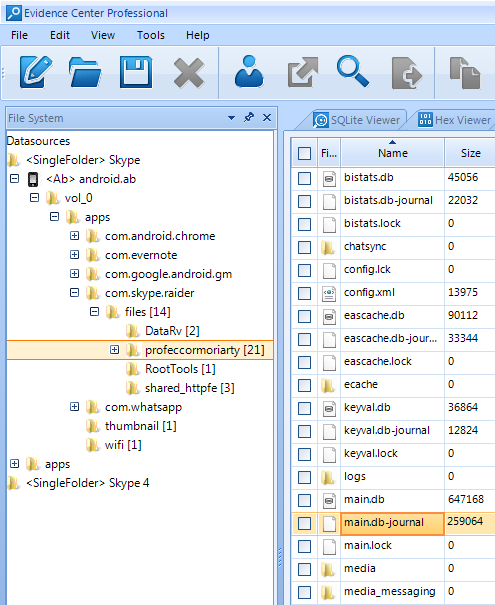Select the RootTools [1] folder in tree
The image size is (495, 605).
(x=180, y=369)
